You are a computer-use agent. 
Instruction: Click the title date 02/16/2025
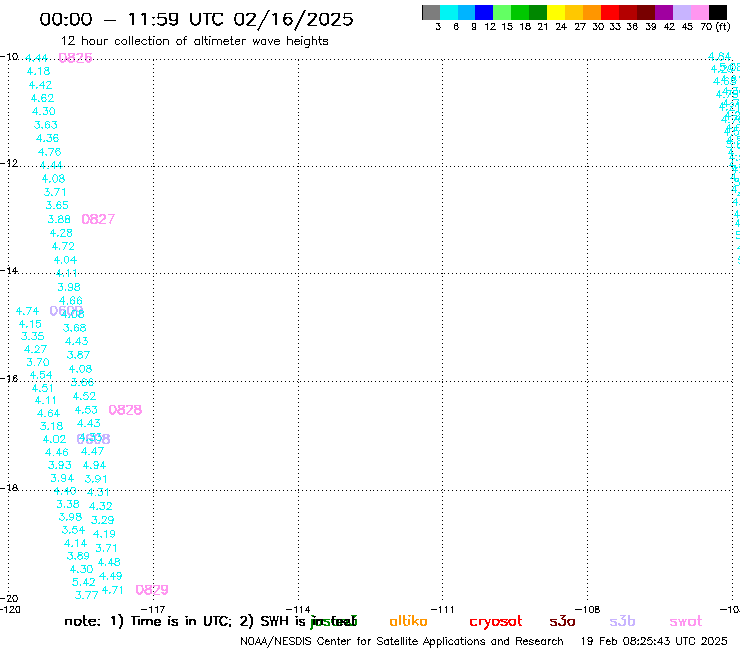(x=293, y=19)
